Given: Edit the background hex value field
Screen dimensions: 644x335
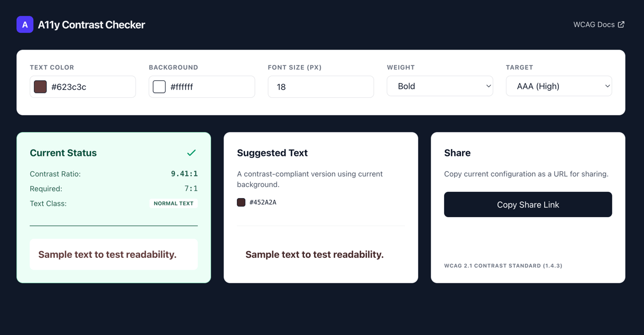Looking at the screenshot, I should pyautogui.click(x=209, y=87).
